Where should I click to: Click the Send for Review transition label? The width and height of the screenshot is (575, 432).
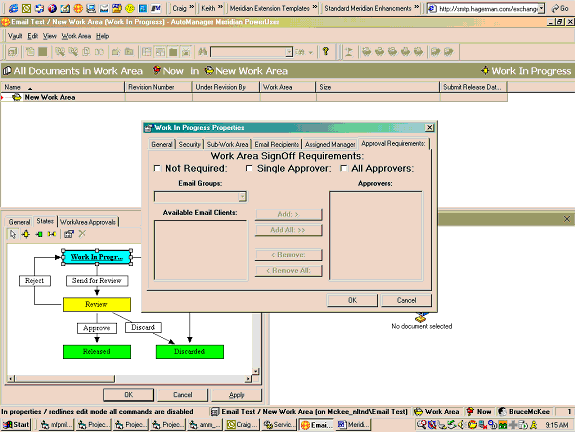(97, 281)
